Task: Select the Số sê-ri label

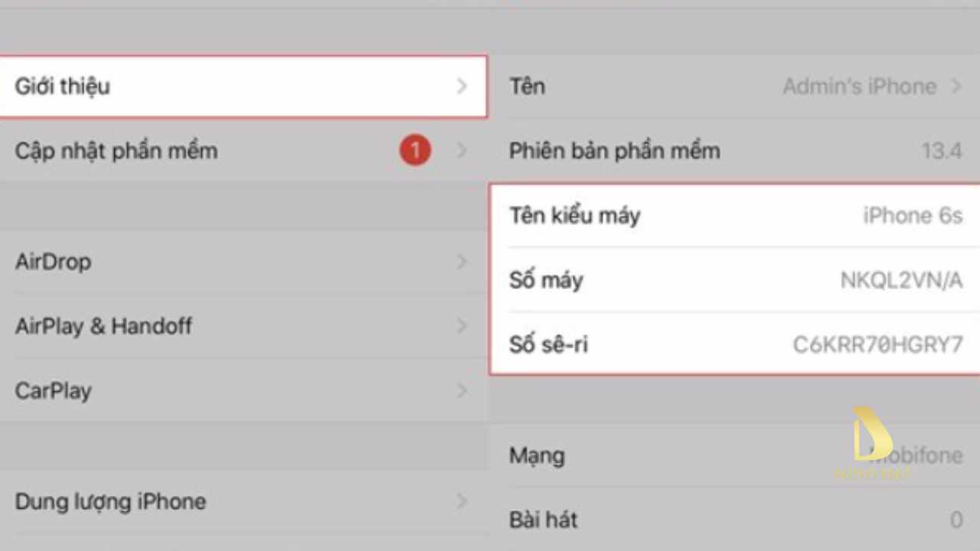Action: click(548, 345)
